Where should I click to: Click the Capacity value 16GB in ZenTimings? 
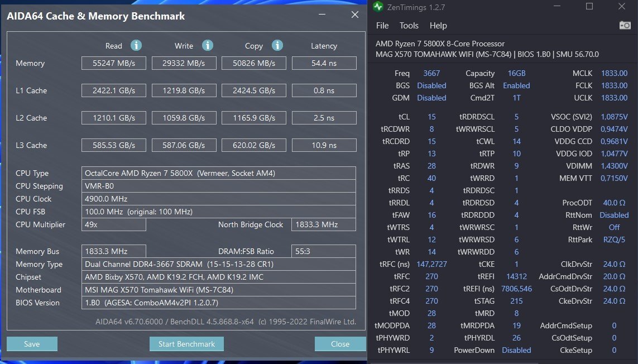tap(516, 73)
